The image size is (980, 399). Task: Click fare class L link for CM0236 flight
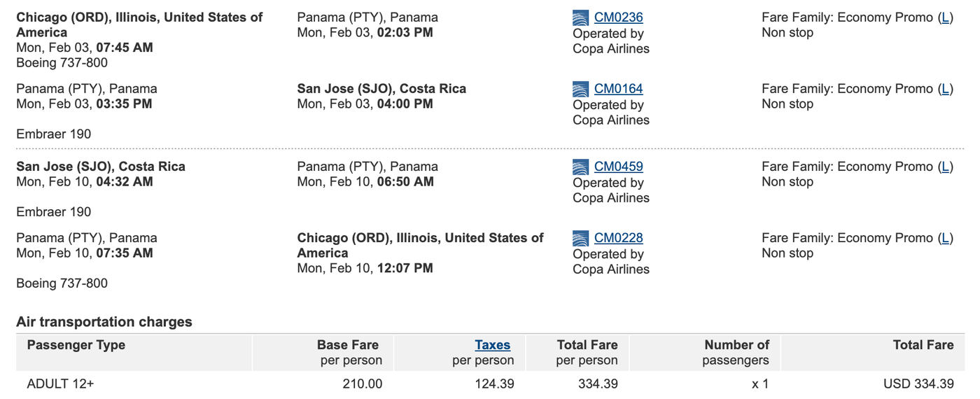[x=945, y=17]
